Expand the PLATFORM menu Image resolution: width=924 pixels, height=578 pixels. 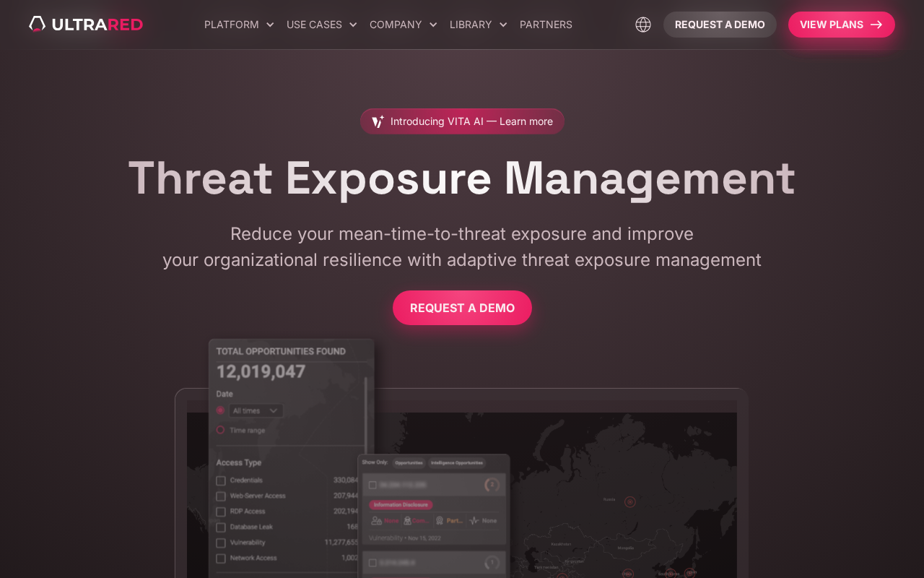click(239, 25)
